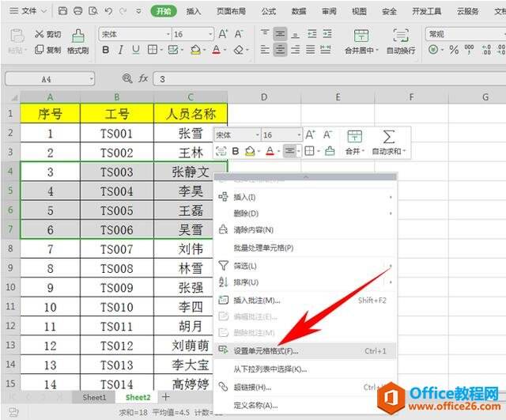Click the fx insert function icon
This screenshot has height=420, width=506.
[143, 78]
